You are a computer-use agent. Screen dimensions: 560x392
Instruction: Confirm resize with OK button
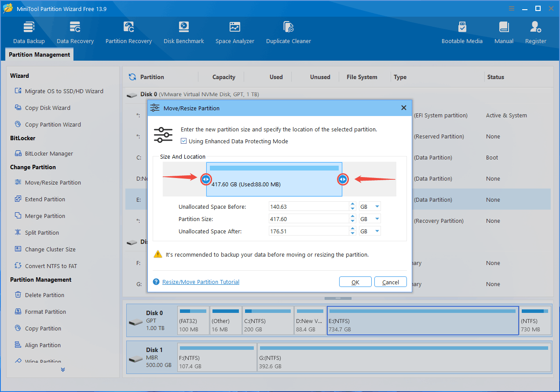tap(355, 282)
